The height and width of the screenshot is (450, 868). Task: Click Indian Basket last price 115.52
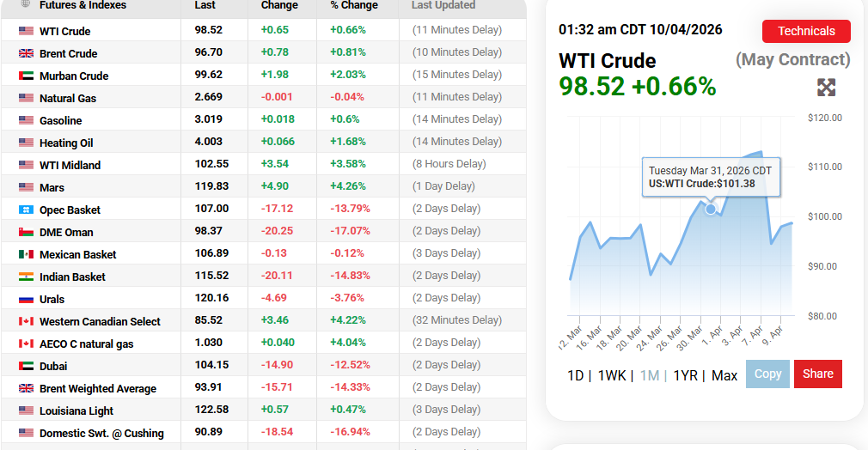pyautogui.click(x=211, y=275)
